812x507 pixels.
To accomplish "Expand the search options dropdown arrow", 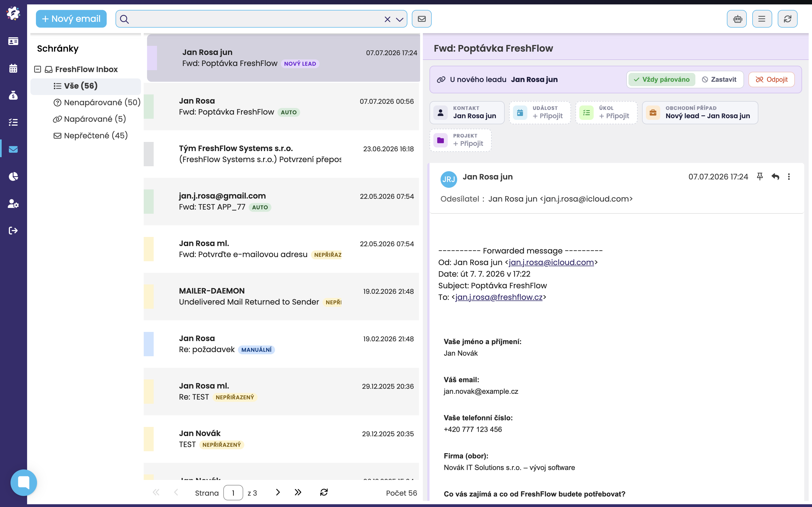I will 399,19.
